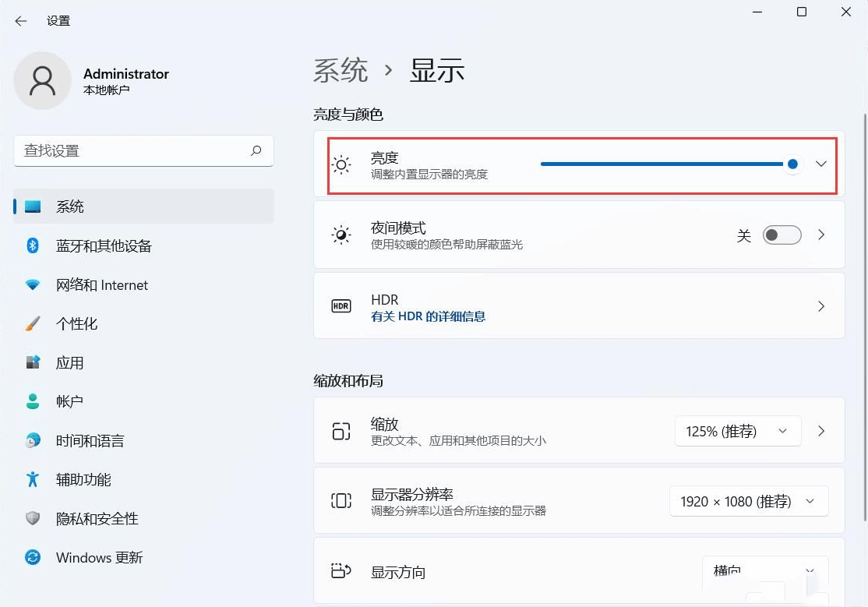Viewport: 868px width, 607px height.
Task: Open the 缩放 scaling dropdown showing 125%
Action: coord(736,430)
